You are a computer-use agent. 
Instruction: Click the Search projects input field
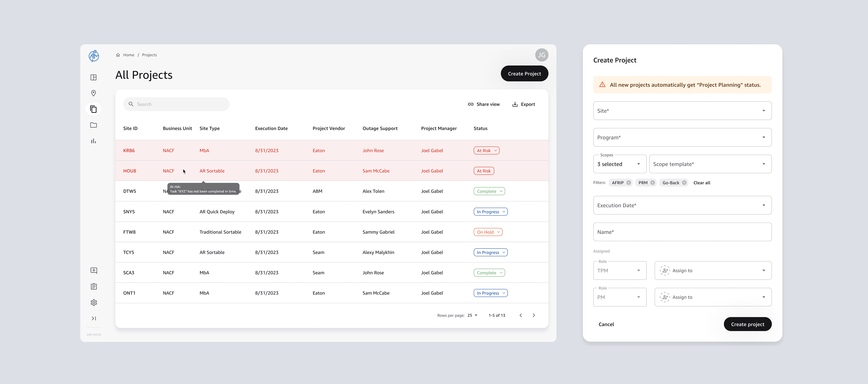176,104
